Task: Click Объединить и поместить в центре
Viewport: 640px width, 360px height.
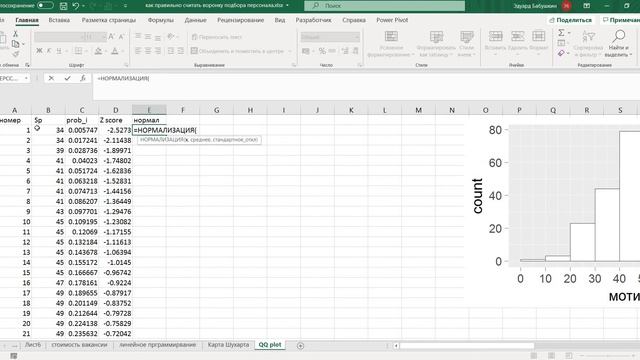Action: [237, 51]
